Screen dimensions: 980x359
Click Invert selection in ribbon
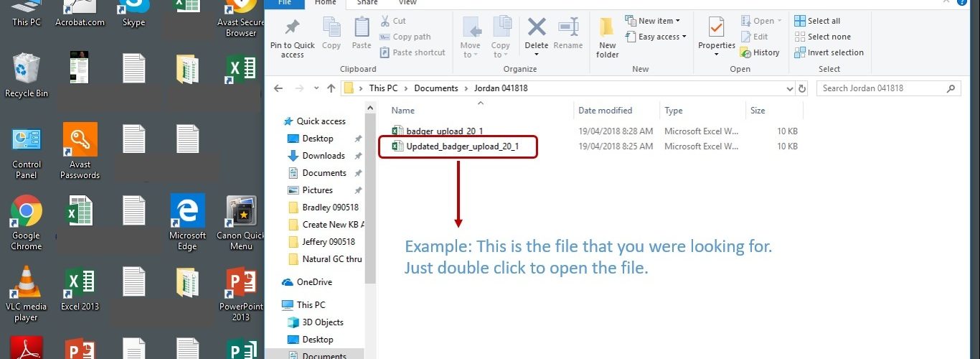829,52
